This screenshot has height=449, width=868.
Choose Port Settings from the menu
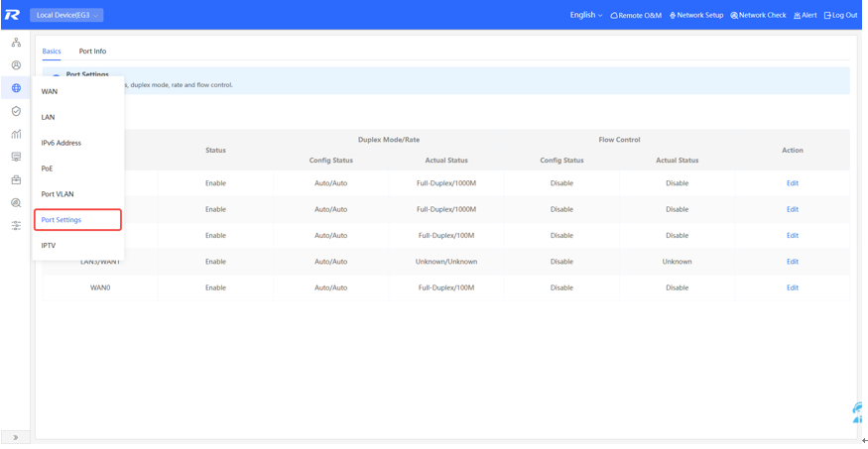click(x=77, y=219)
